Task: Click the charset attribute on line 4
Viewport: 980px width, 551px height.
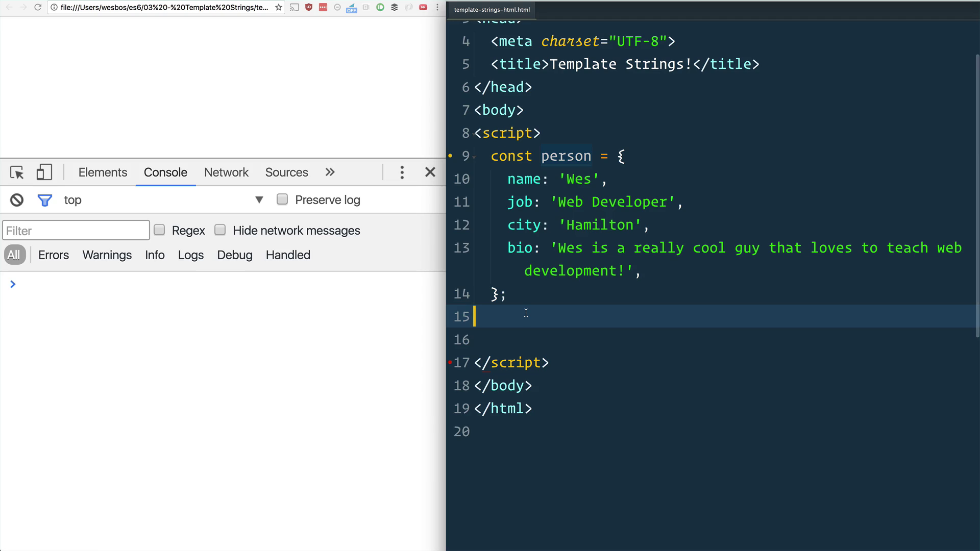Action: point(570,41)
